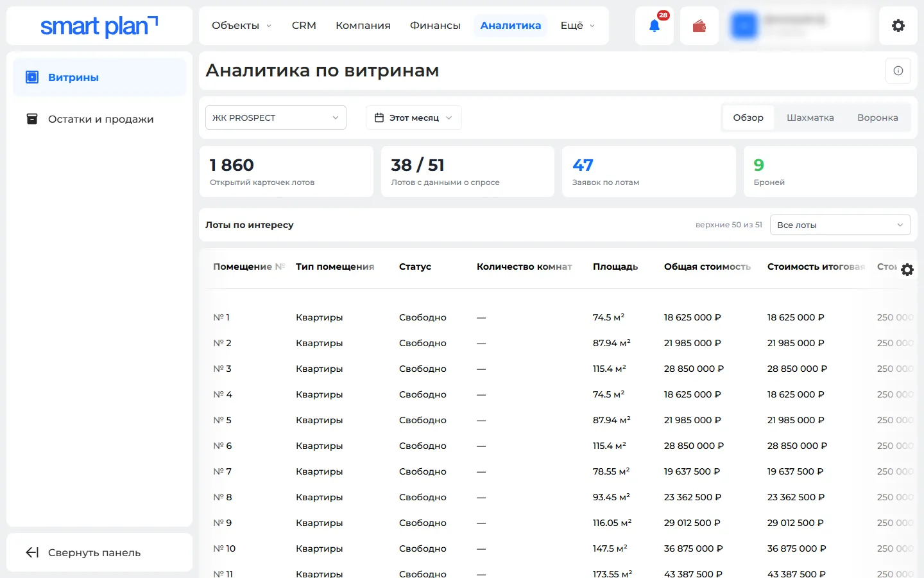Viewport: 924px width, 578px height.
Task: Expand the Ещё menu
Action: coord(577,26)
